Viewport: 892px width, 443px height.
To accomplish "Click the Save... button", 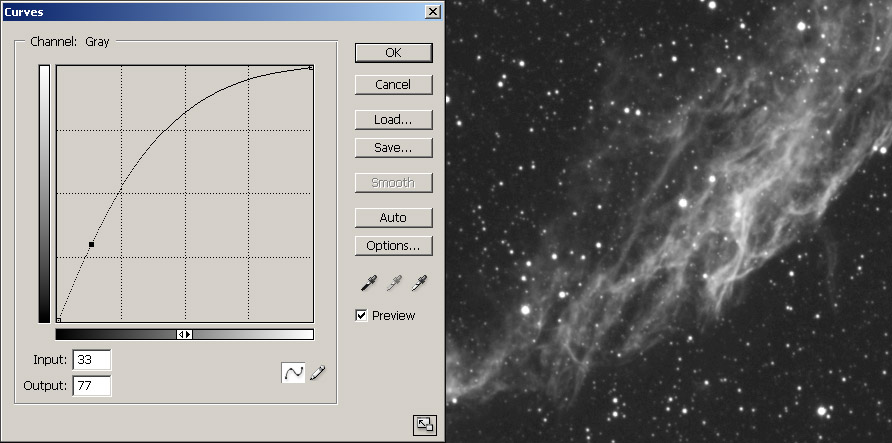I will point(393,148).
